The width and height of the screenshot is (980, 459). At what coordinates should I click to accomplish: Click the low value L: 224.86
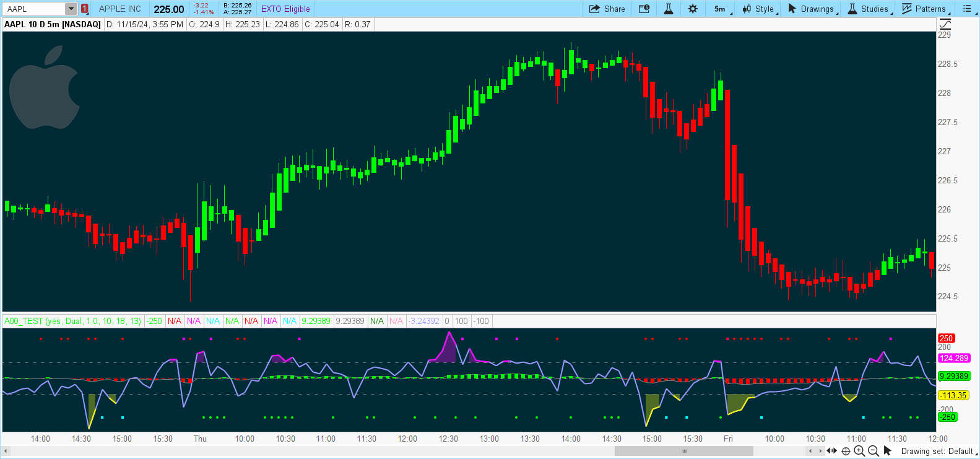click(x=282, y=24)
